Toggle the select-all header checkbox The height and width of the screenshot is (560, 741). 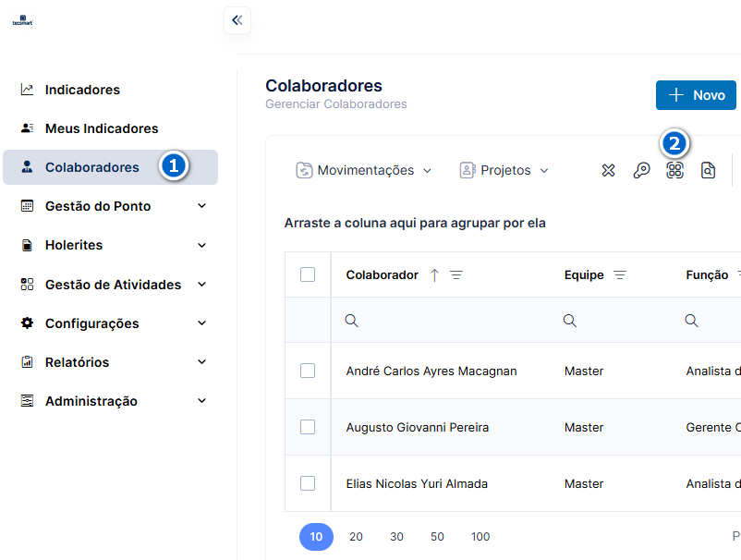click(308, 274)
